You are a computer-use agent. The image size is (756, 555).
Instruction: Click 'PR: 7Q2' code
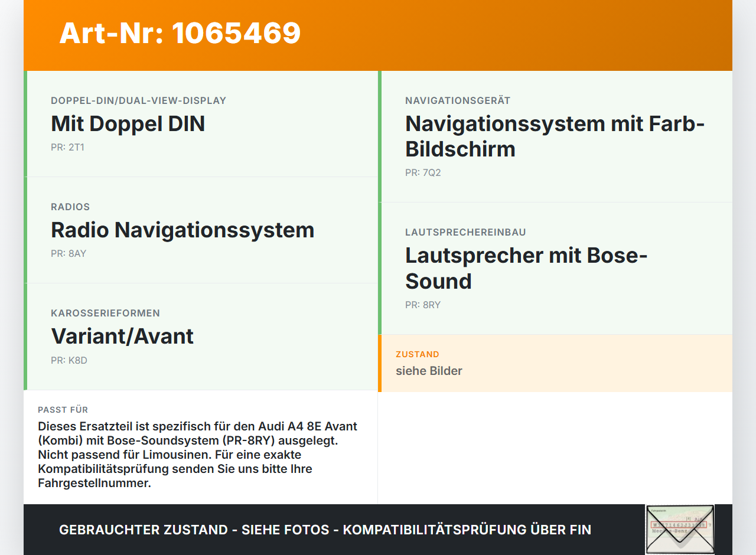423,173
